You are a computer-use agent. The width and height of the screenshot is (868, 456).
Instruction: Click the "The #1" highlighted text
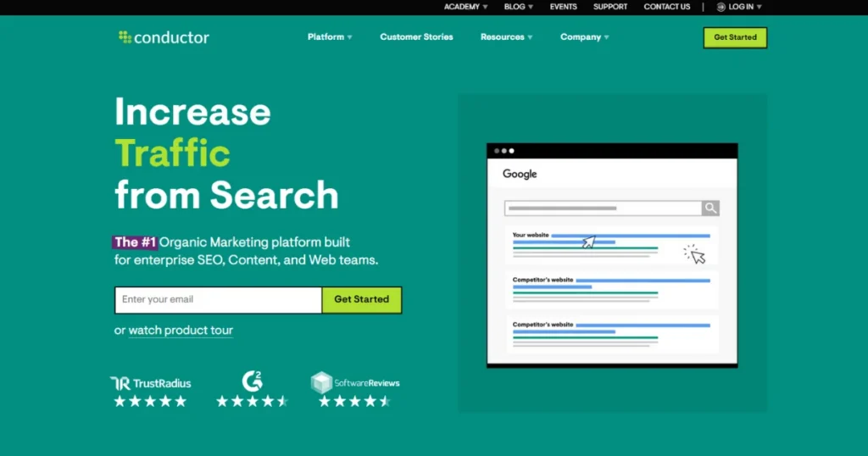[x=135, y=242]
